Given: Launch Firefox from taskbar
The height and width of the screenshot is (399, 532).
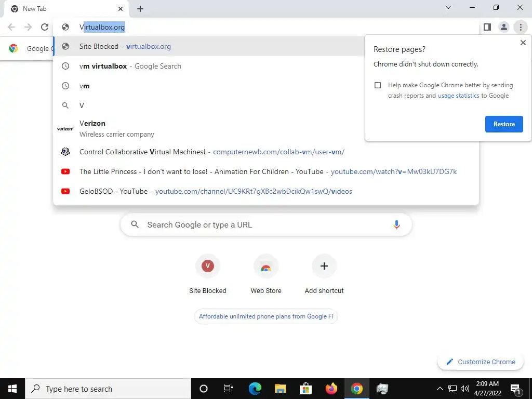Looking at the screenshot, I should [x=331, y=389].
